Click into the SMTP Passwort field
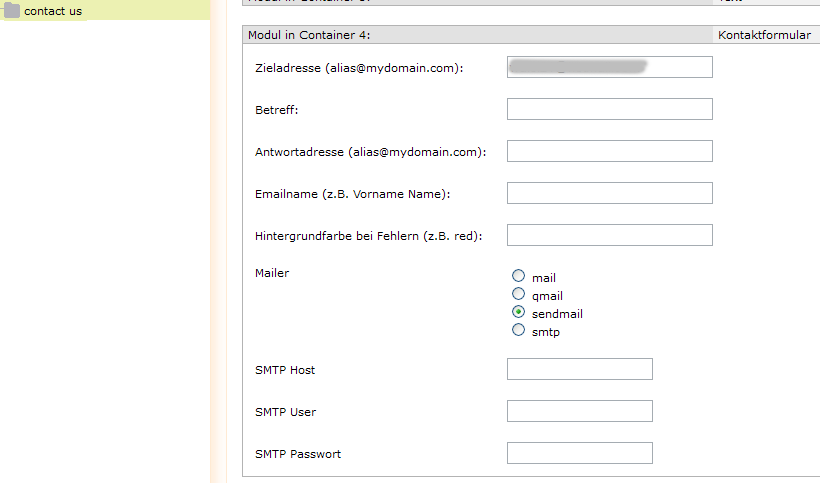Screen dimensions: 820x483 click(x=579, y=453)
